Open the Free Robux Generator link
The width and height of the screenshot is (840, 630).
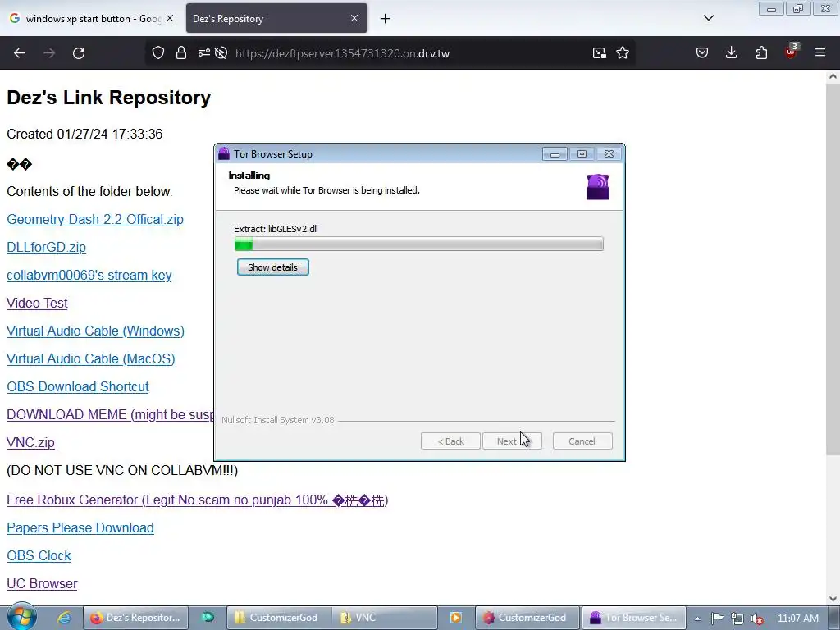[x=197, y=500]
